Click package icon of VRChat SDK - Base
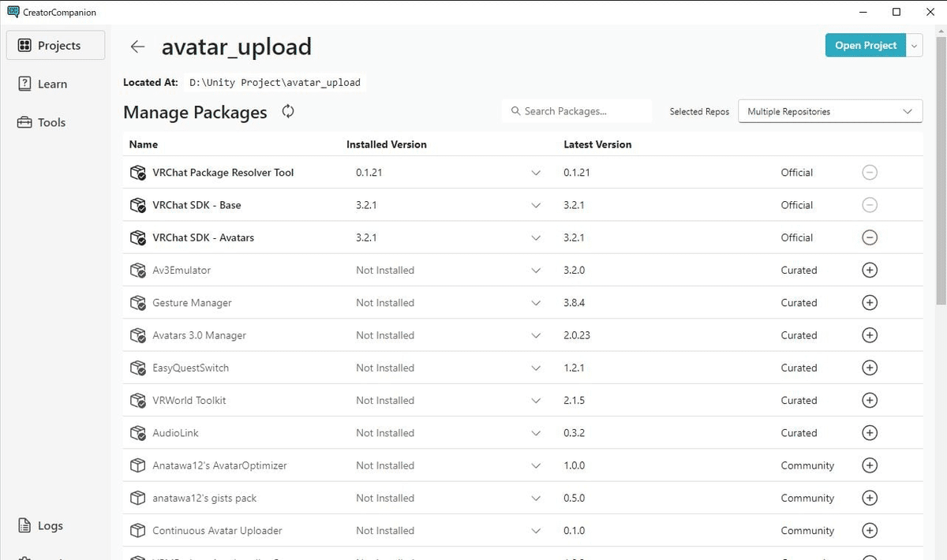Image resolution: width=947 pixels, height=560 pixels. coord(138,205)
